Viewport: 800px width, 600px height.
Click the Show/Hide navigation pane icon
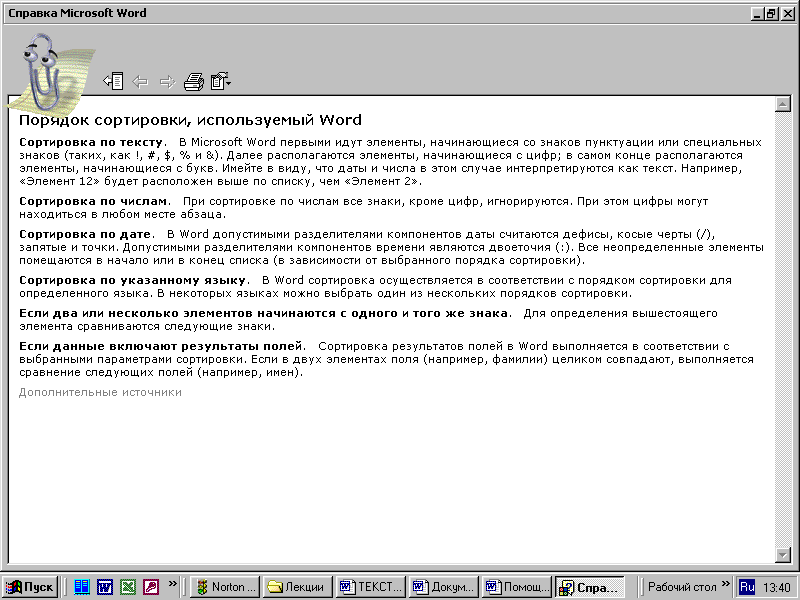113,81
